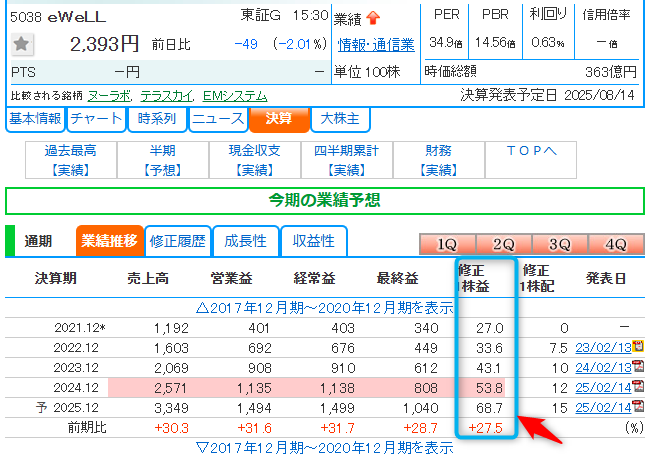Click the 経常益 column header

[315, 278]
